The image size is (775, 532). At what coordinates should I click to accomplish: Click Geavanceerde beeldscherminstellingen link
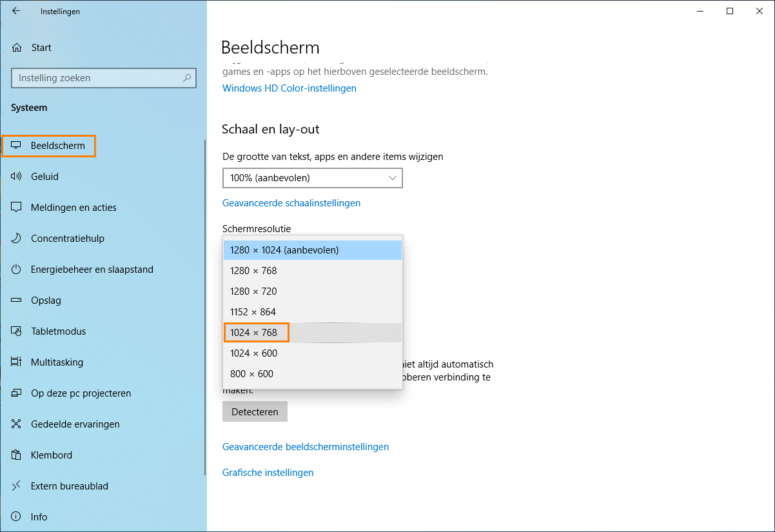305,447
